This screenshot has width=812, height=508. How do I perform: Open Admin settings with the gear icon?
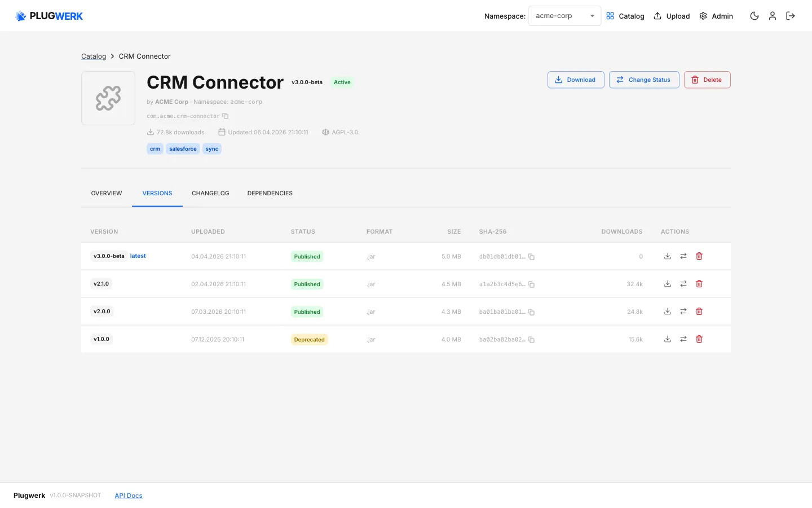click(x=703, y=16)
